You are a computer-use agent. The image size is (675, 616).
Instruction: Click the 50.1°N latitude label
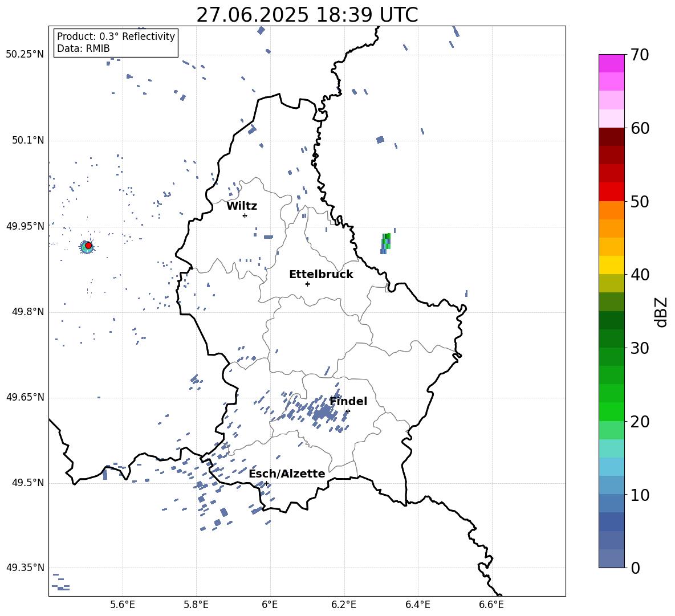(x=27, y=140)
